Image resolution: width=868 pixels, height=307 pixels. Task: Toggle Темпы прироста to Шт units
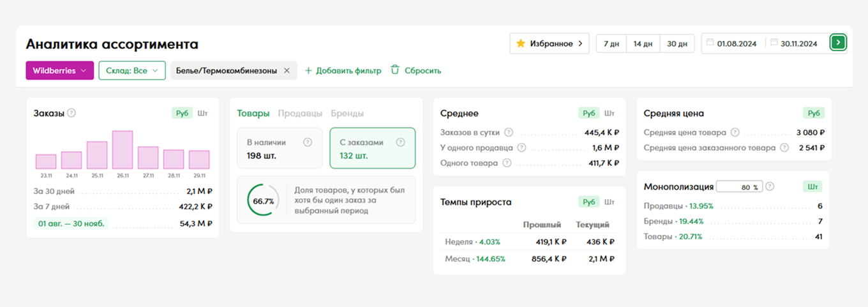[x=610, y=202]
